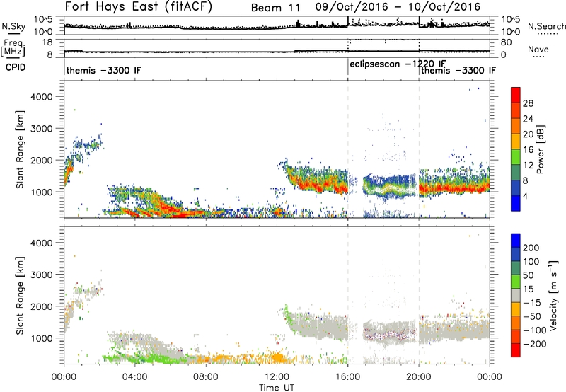Click the "80" tick on the Nave axis

tap(506, 42)
